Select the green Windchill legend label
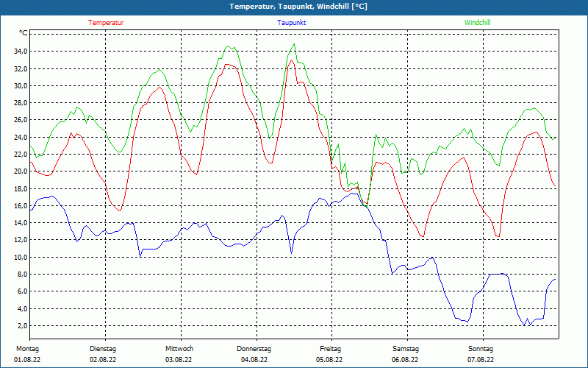This screenshot has height=368, width=588. click(x=477, y=23)
